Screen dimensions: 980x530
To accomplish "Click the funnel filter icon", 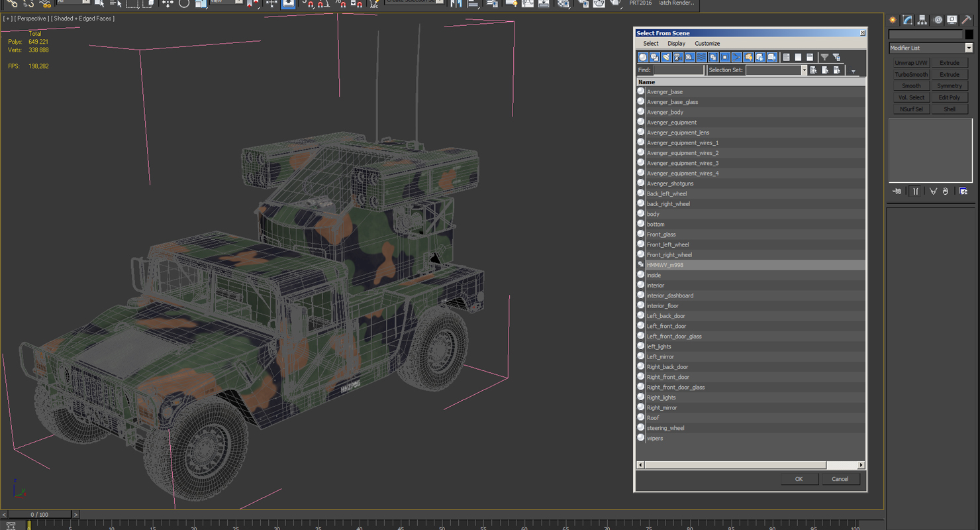I will [x=824, y=58].
